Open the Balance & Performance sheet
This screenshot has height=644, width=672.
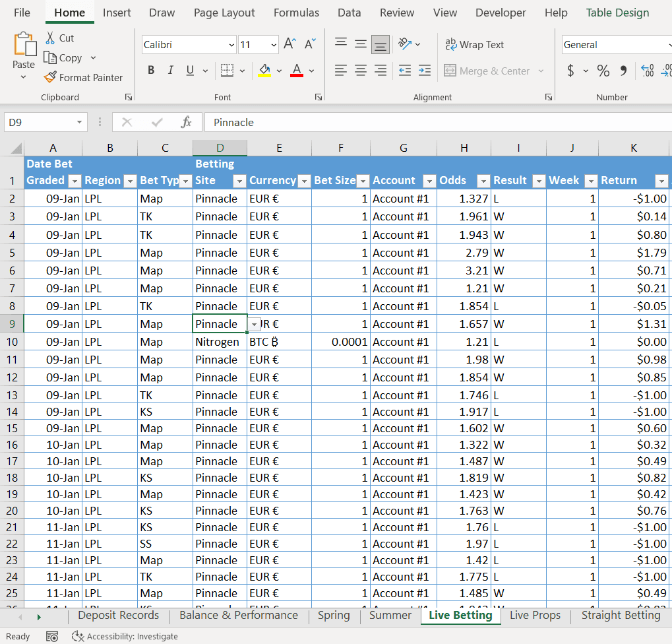coord(239,615)
